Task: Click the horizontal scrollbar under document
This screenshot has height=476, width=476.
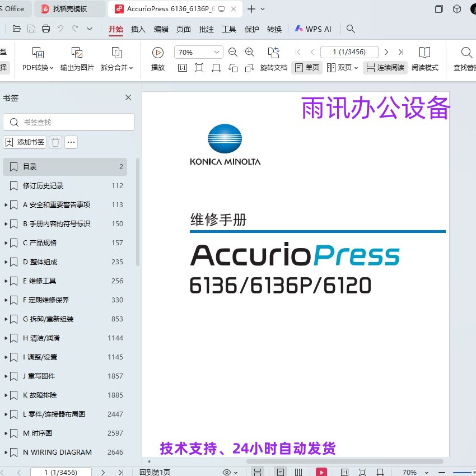Action: tap(345, 461)
